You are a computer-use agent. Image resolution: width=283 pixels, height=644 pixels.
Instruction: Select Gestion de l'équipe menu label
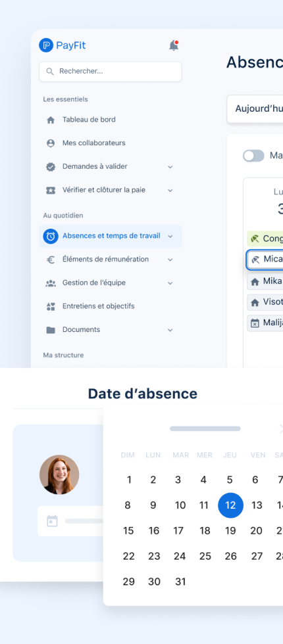click(93, 283)
